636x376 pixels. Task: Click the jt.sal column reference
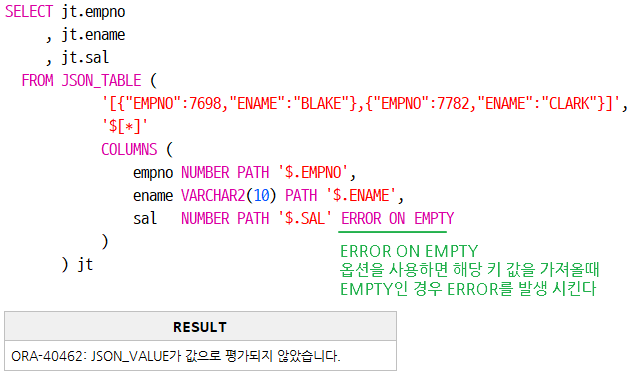pyautogui.click(x=85, y=57)
